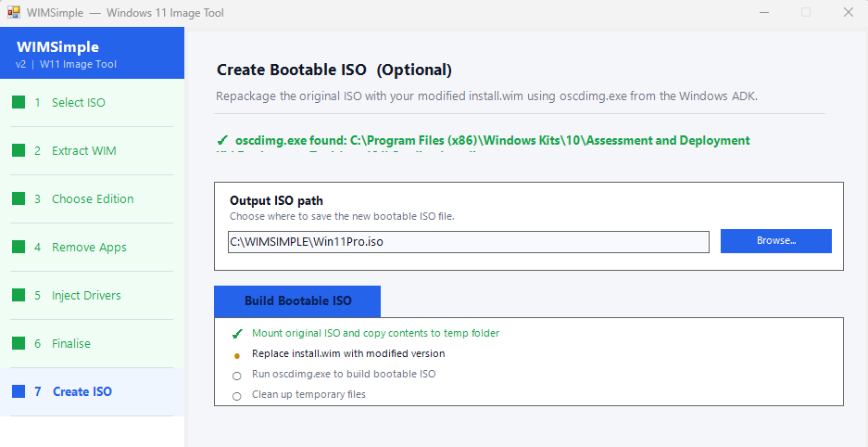The width and height of the screenshot is (868, 447).
Task: Click the circle beside Clean up temporary files
Action: pos(237,395)
